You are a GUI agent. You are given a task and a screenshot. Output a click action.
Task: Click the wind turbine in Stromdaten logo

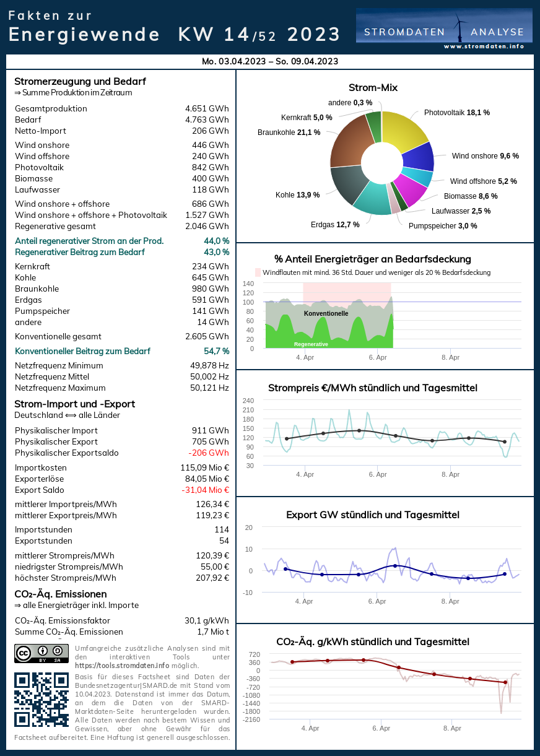(x=459, y=29)
